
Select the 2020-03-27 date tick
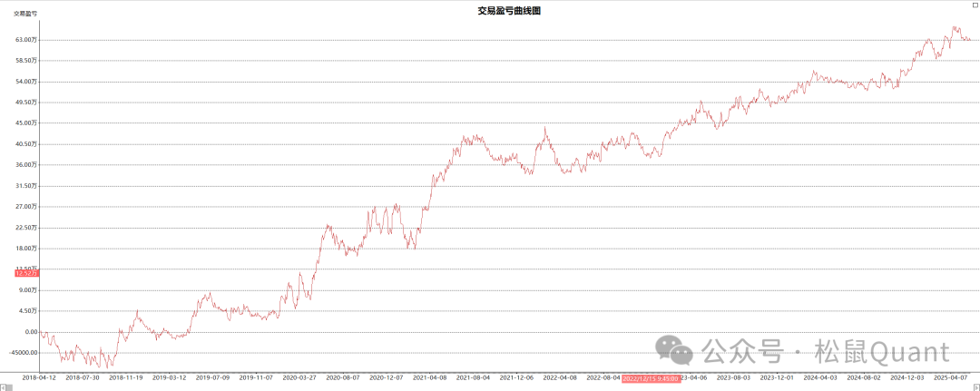click(x=300, y=377)
